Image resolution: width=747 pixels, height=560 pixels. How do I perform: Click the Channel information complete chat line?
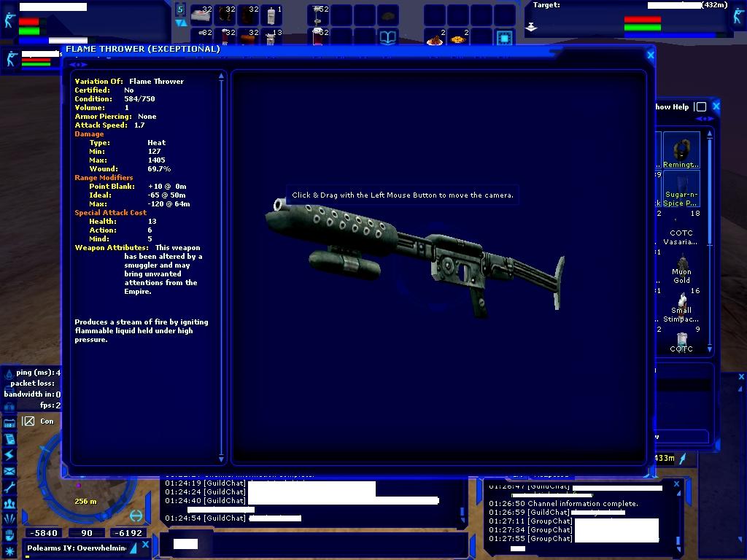pyautogui.click(x=563, y=503)
